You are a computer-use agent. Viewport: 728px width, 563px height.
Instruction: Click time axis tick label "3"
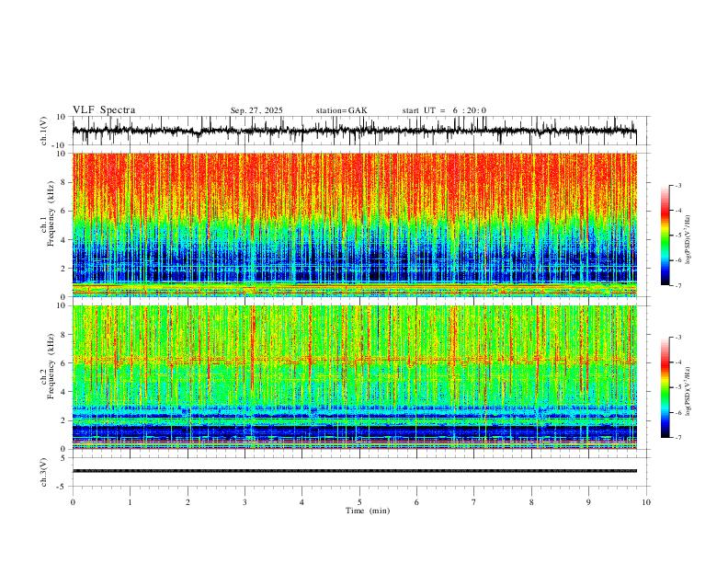(x=245, y=502)
